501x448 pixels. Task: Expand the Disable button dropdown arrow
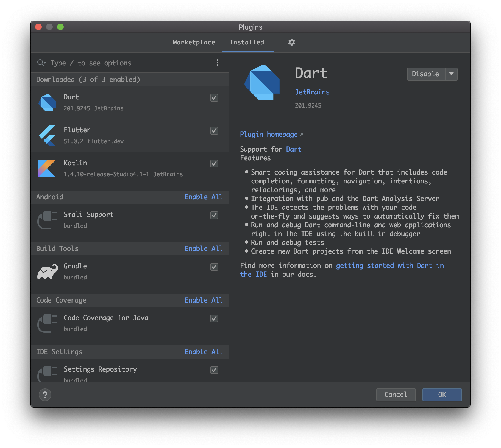tap(451, 74)
